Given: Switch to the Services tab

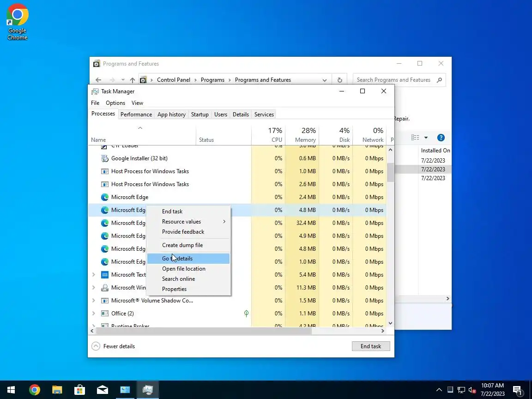Looking at the screenshot, I should (264, 115).
